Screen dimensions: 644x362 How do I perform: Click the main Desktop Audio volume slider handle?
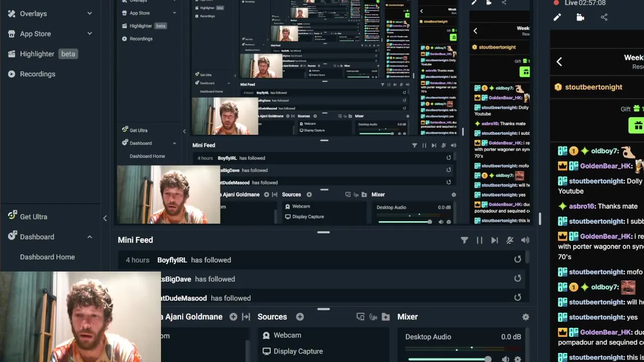[x=488, y=359]
